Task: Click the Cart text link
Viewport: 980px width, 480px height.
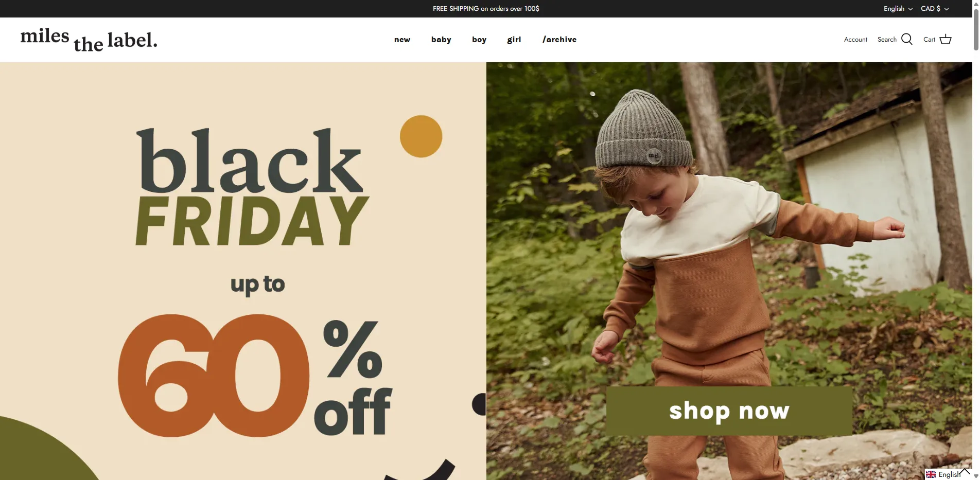Action: pos(929,40)
